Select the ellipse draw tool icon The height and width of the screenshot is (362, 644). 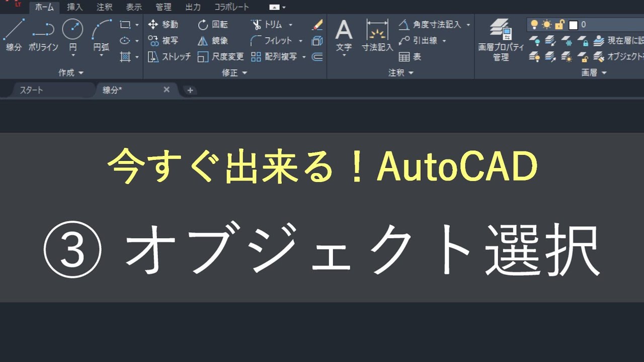pyautogui.click(x=125, y=41)
